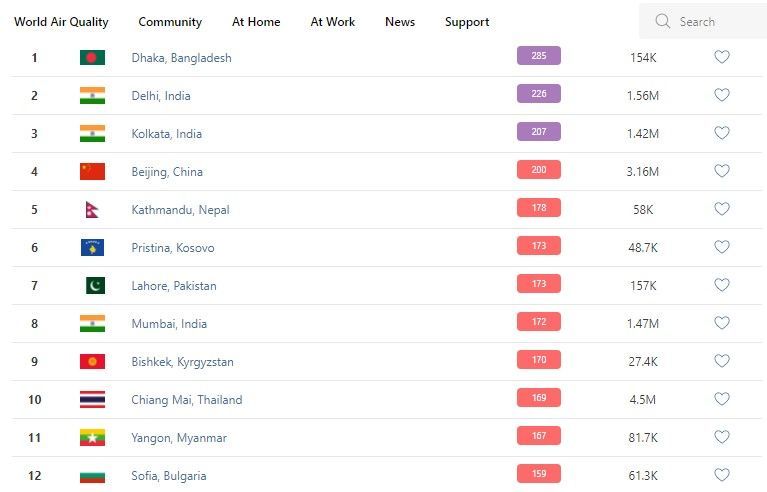
Task: Click the Nepal flag icon
Action: pyautogui.click(x=92, y=209)
